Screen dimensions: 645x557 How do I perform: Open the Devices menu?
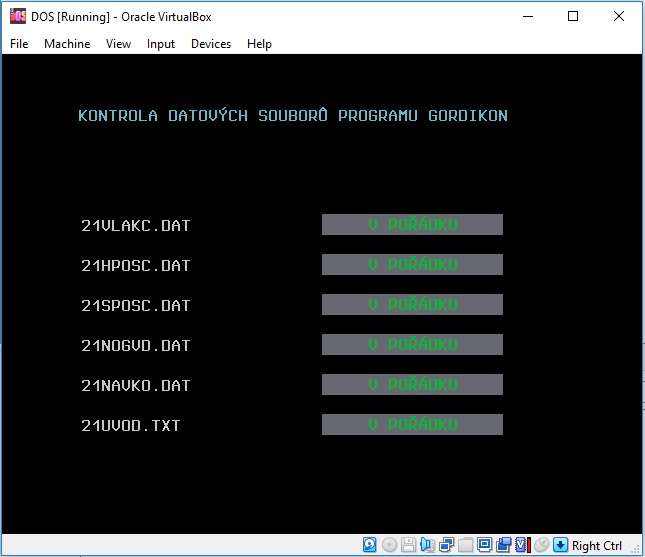(211, 44)
